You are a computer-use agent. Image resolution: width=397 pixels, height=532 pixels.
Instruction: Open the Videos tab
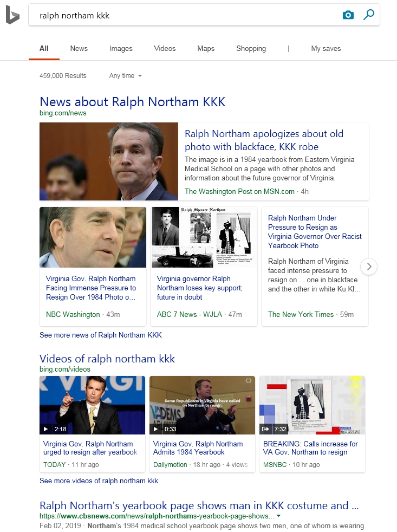(165, 49)
